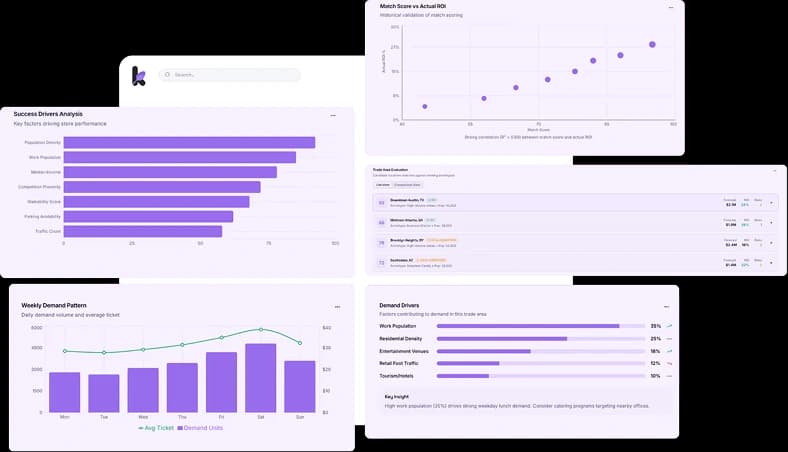The image size is (788, 452).
Task: Click the Search input field
Action: click(x=230, y=75)
